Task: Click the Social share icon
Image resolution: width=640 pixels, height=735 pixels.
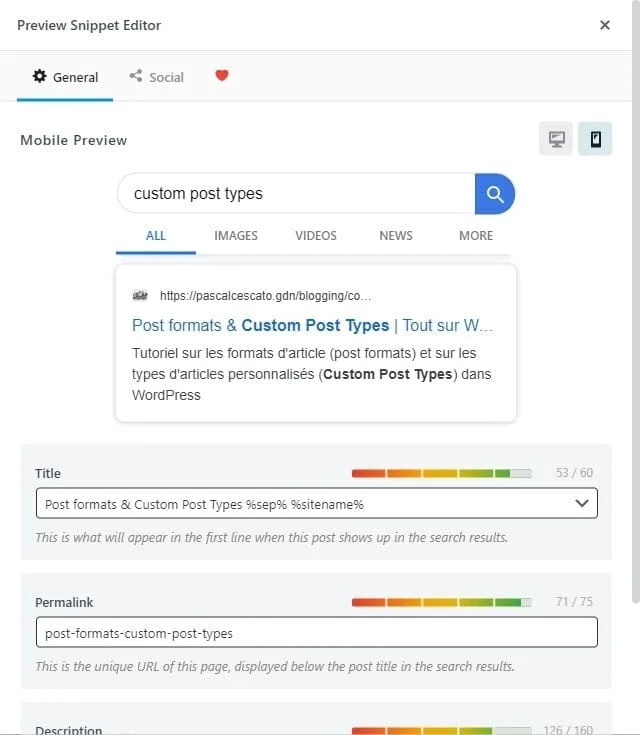Action: coord(135,76)
